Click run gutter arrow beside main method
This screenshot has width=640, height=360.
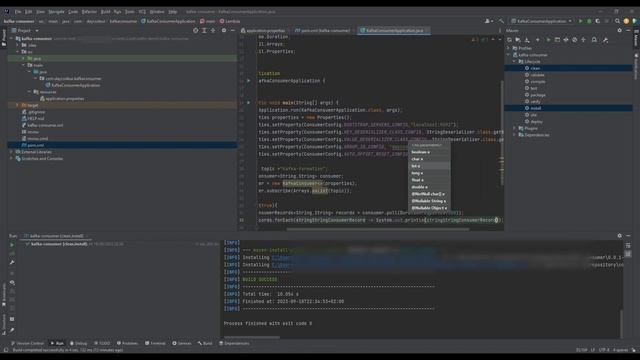(249, 103)
